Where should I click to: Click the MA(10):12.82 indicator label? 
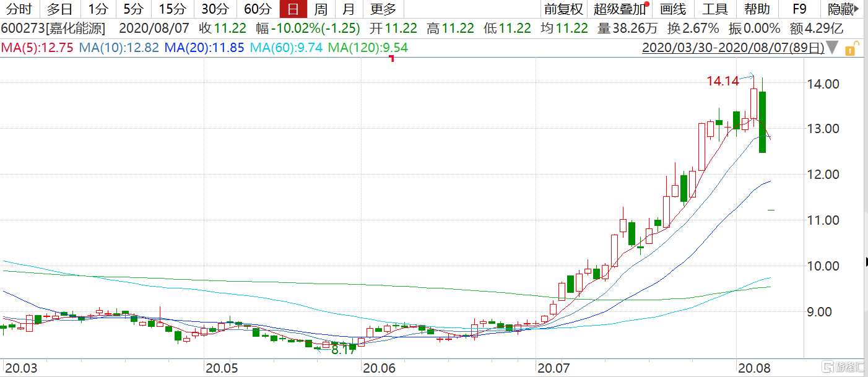coord(119,48)
